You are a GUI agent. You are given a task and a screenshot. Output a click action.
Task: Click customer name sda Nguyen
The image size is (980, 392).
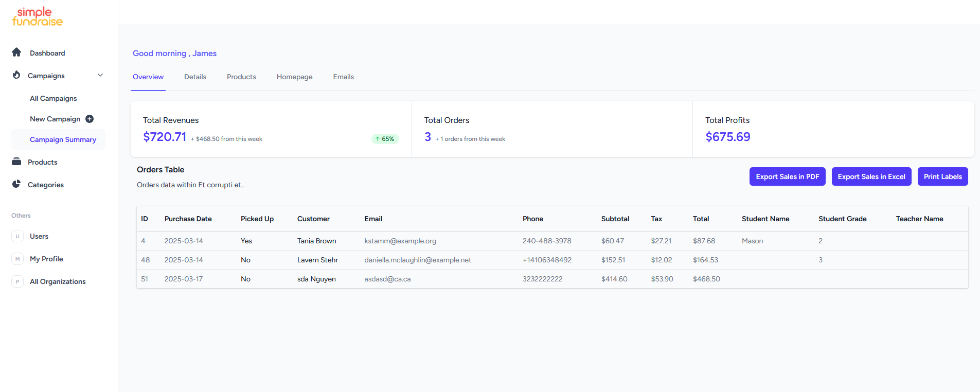[x=316, y=279]
